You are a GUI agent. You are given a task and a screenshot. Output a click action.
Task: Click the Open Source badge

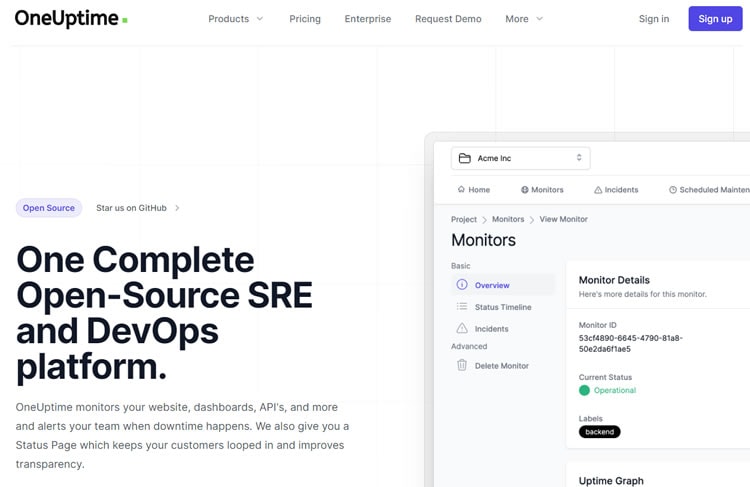49,208
